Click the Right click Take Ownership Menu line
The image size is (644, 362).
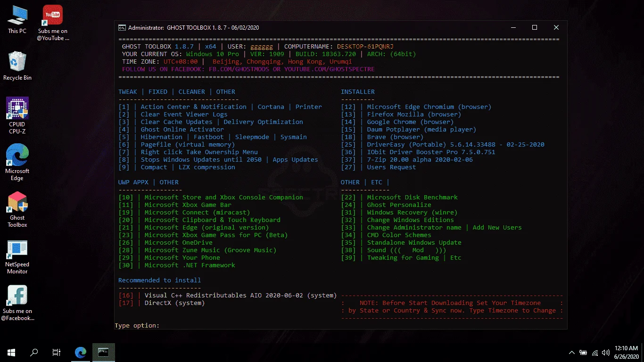[188, 152]
